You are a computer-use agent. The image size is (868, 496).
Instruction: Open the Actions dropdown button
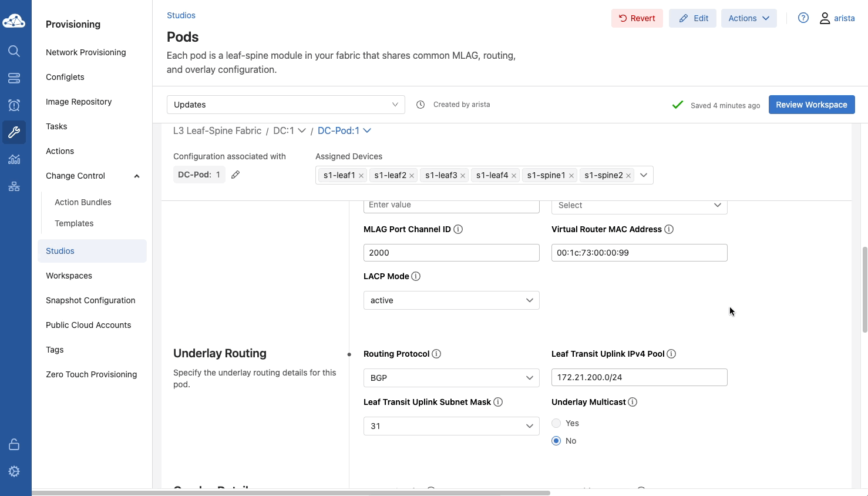coord(748,18)
